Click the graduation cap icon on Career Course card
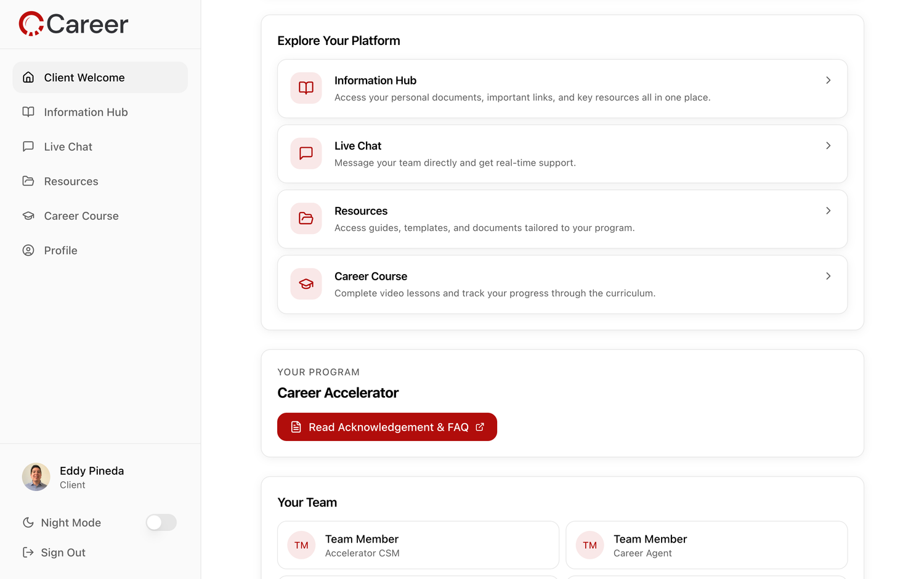The image size is (924, 579). point(306,284)
